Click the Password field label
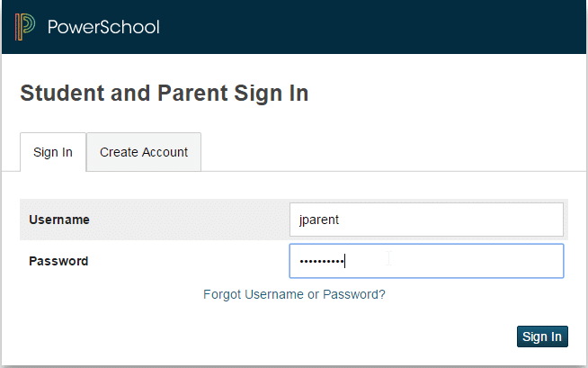This screenshot has height=368, width=588. point(58,261)
